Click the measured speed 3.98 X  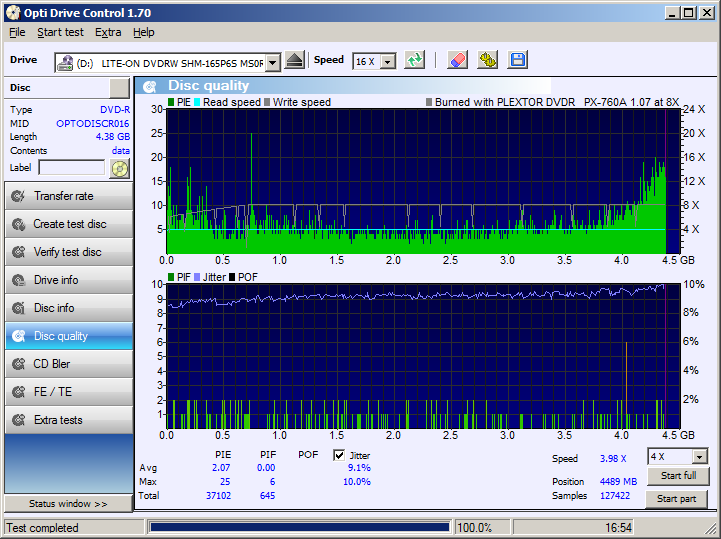pyautogui.click(x=613, y=459)
